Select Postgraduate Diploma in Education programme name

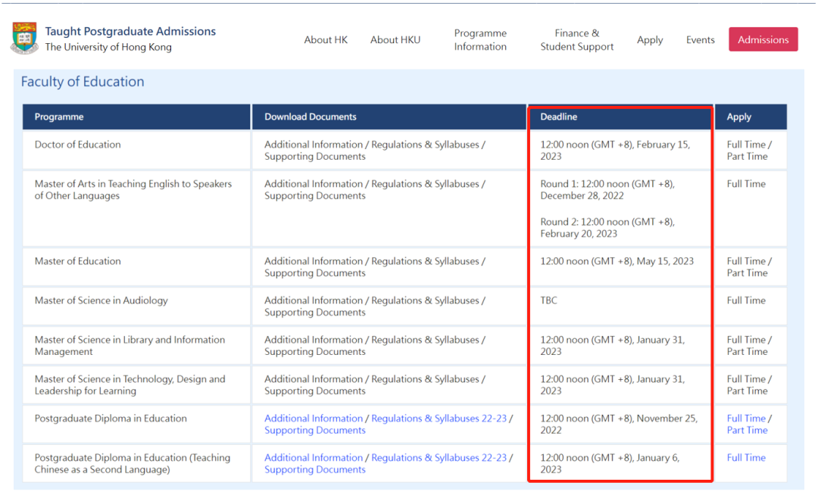[x=111, y=418]
